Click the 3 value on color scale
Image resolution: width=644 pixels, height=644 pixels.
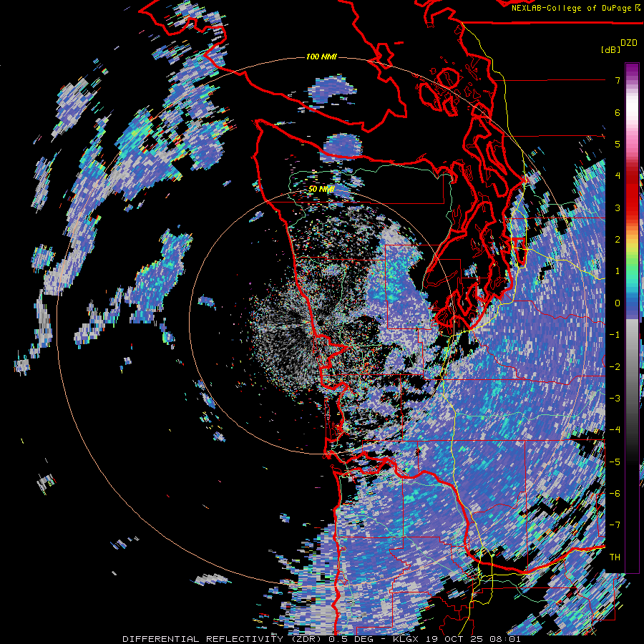point(618,208)
